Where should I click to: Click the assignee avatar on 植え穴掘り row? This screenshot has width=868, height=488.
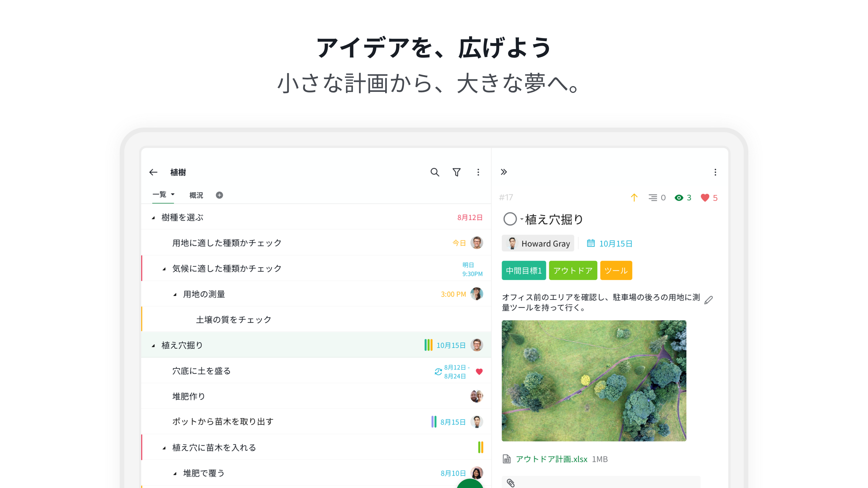[476, 345]
